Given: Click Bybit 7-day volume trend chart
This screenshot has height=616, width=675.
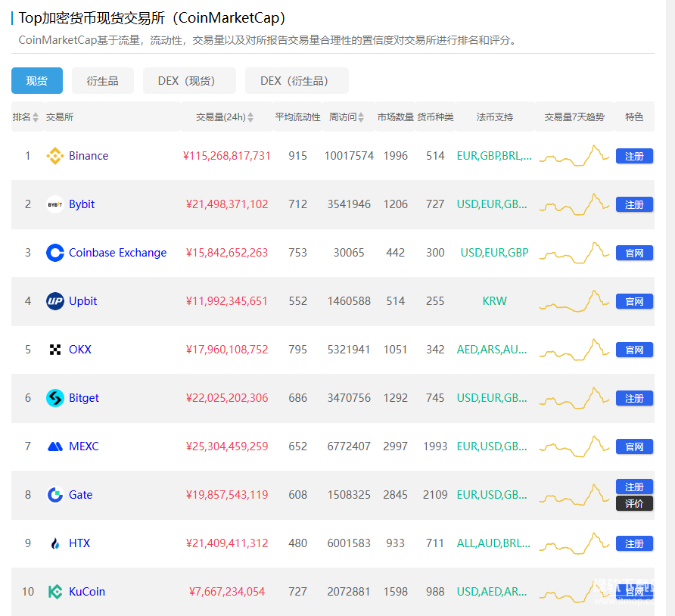Looking at the screenshot, I should point(574,204).
